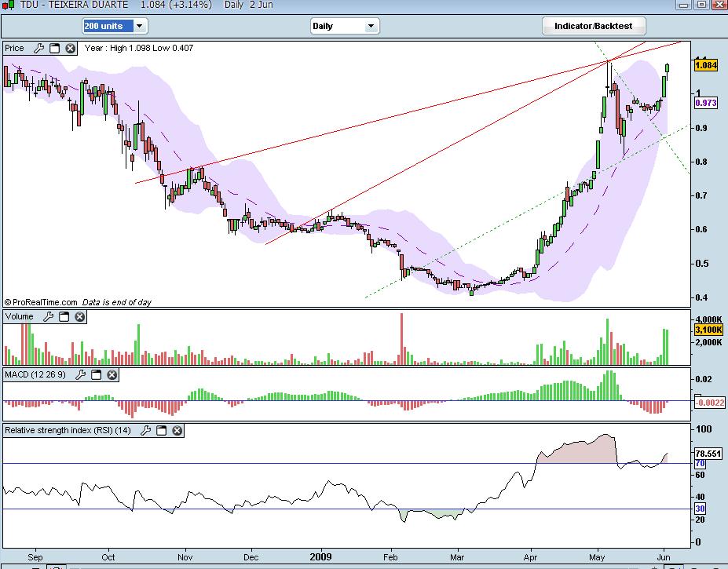The image size is (728, 569).
Task: Click the TDU - TEIXEIRA DUARTE title
Action: click(x=74, y=5)
